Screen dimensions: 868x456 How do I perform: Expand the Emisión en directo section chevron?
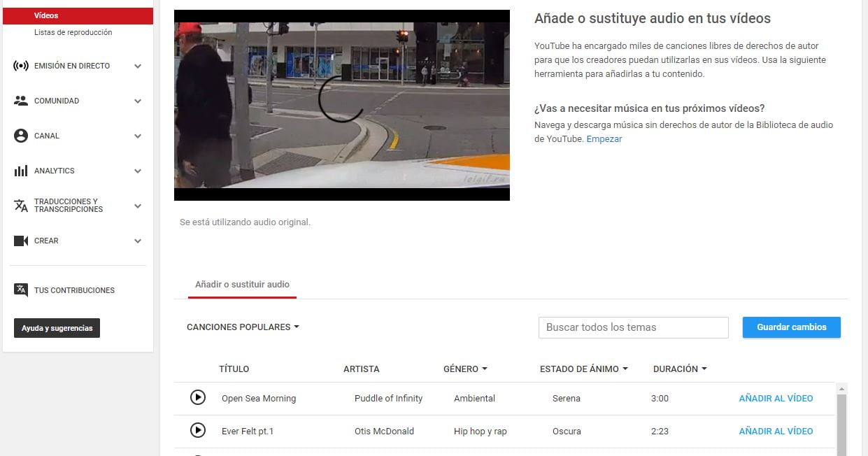coord(138,66)
